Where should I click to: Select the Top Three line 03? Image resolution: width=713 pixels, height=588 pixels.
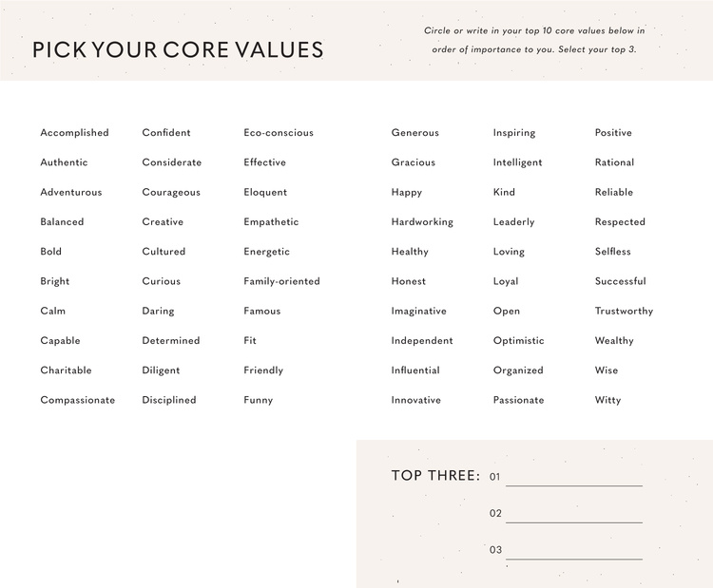pyautogui.click(x=573, y=550)
